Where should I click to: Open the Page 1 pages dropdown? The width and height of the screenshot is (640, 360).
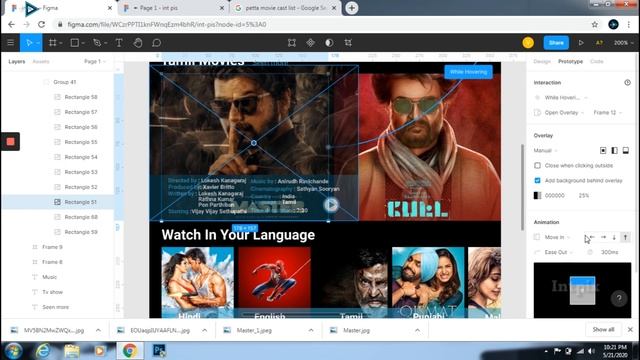click(95, 62)
